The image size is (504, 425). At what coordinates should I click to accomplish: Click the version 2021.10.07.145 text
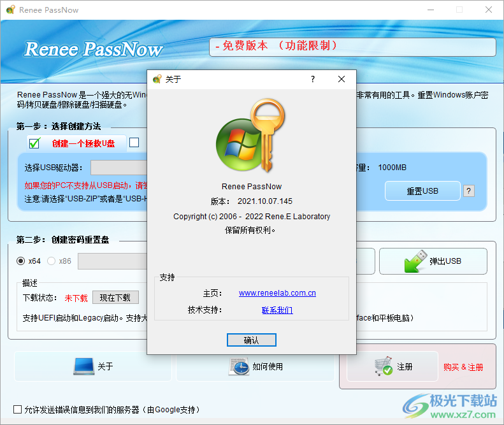click(265, 201)
